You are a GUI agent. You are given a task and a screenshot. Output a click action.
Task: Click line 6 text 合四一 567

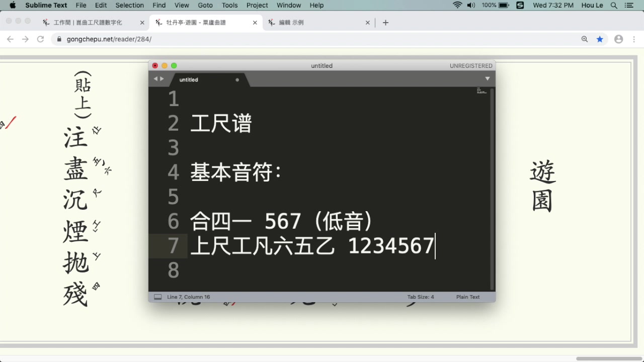click(246, 221)
